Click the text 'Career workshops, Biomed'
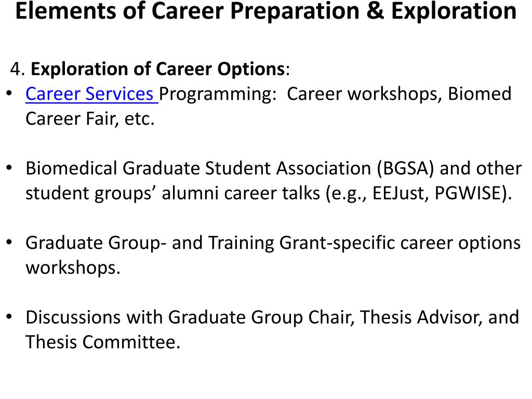Viewport: 532px width, 399px height. 399,94
